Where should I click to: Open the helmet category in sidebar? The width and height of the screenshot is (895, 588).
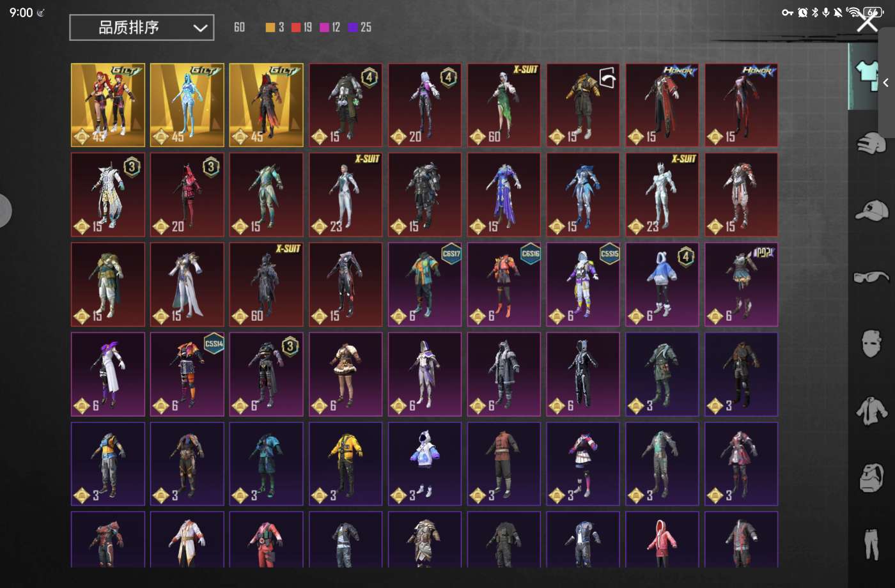click(x=871, y=144)
